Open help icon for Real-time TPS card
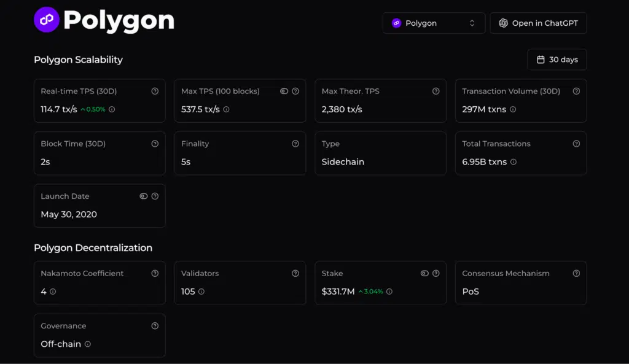 point(155,91)
